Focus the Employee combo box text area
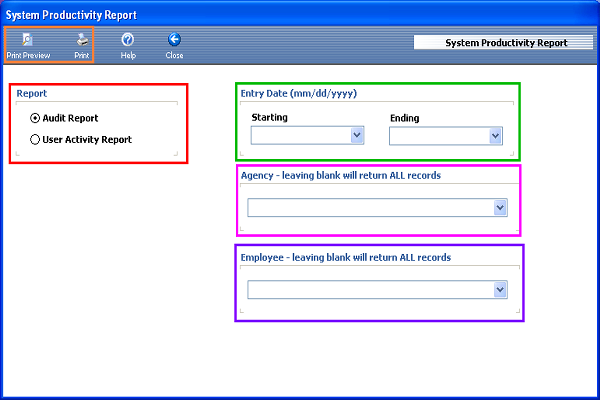The width and height of the screenshot is (600, 400). (369, 289)
